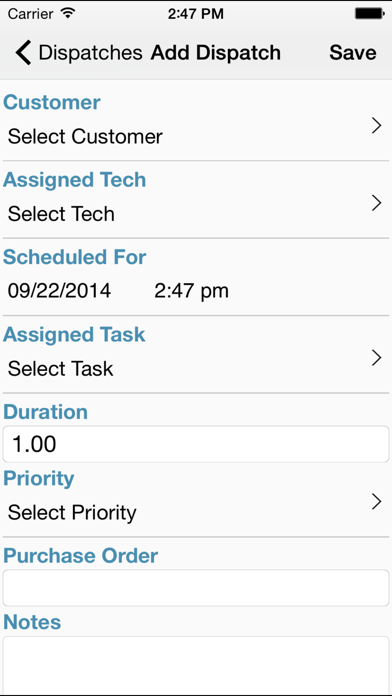The width and height of the screenshot is (392, 696).
Task: Tap the Wi-Fi status icon
Action: (68, 14)
